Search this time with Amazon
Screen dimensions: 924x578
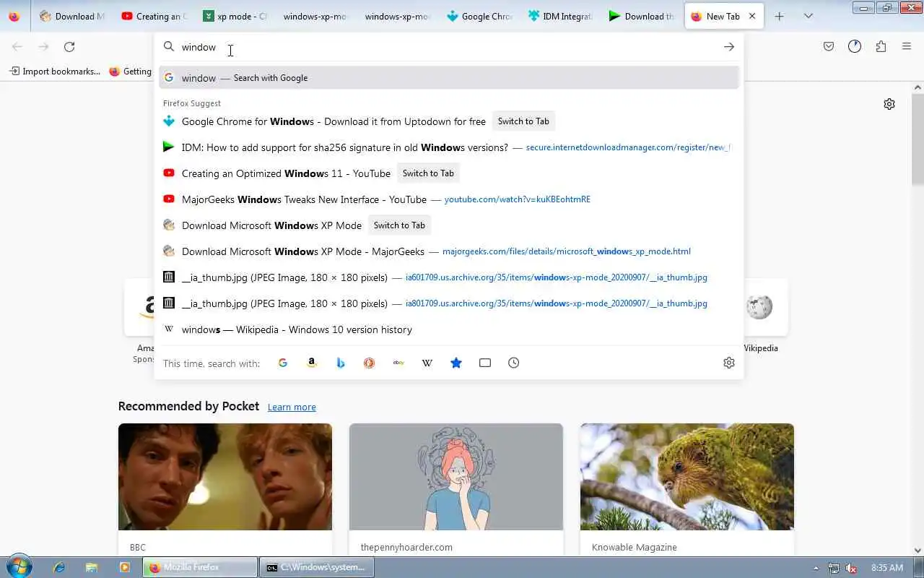[x=312, y=363]
